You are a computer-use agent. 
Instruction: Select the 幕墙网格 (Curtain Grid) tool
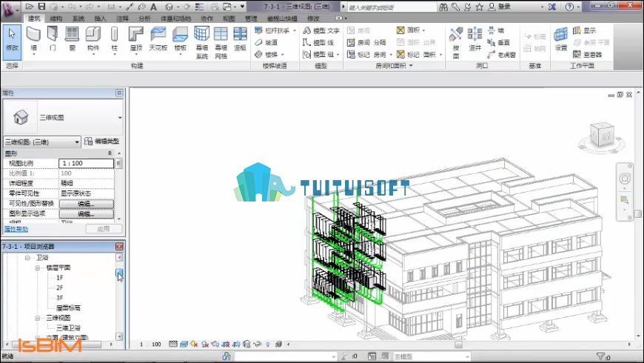coord(221,43)
